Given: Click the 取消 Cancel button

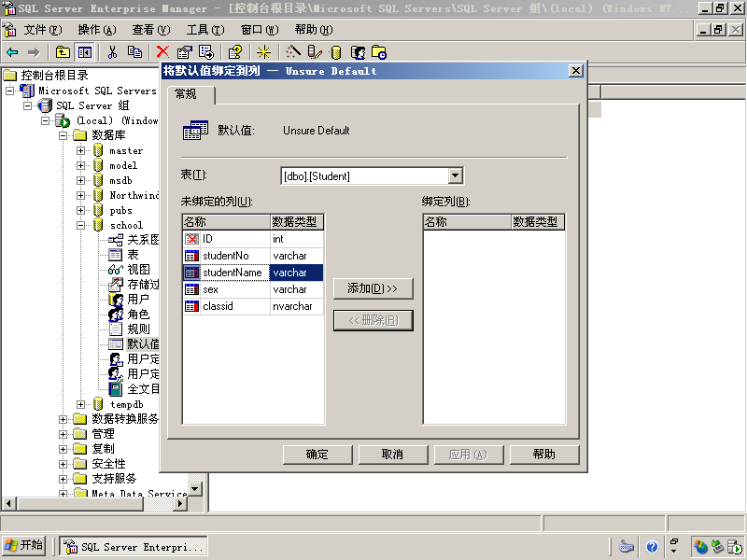Looking at the screenshot, I should [x=393, y=455].
